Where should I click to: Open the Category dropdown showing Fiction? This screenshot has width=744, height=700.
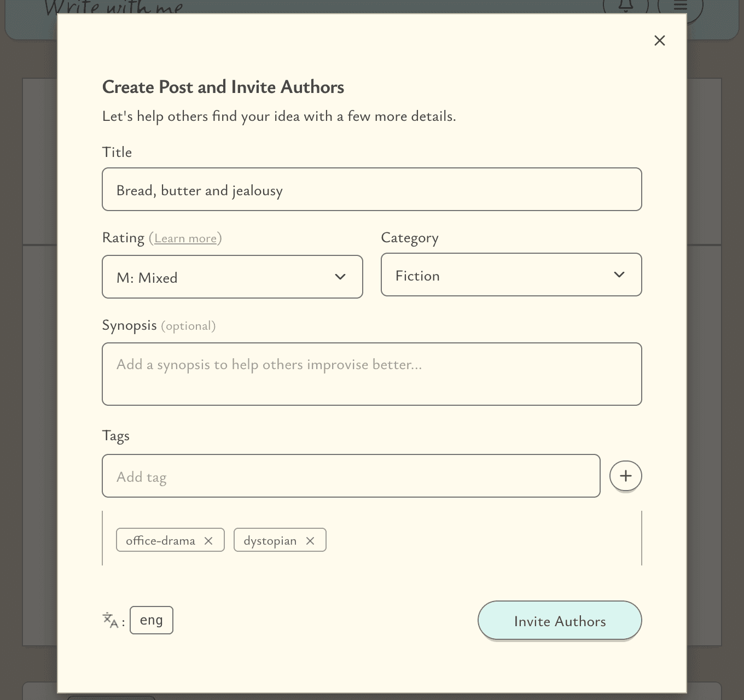tap(511, 275)
